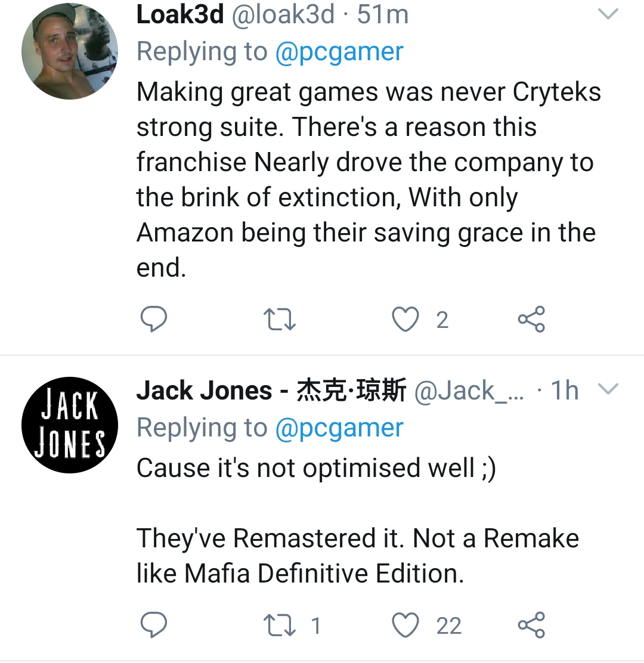Open the @loak3d handle
Viewport: 644px width, 663px height.
click(282, 15)
